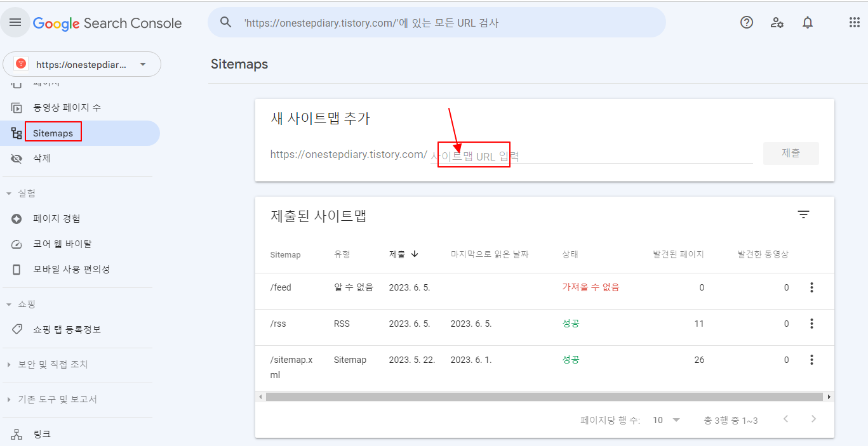This screenshot has width=868, height=446.
Task: Open more options for /sitemap.xml row
Action: [x=811, y=360]
